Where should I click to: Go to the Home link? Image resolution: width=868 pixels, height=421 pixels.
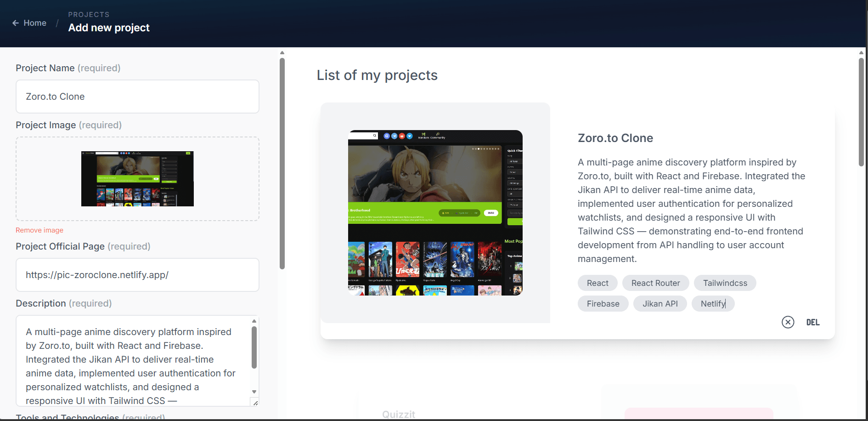[35, 23]
